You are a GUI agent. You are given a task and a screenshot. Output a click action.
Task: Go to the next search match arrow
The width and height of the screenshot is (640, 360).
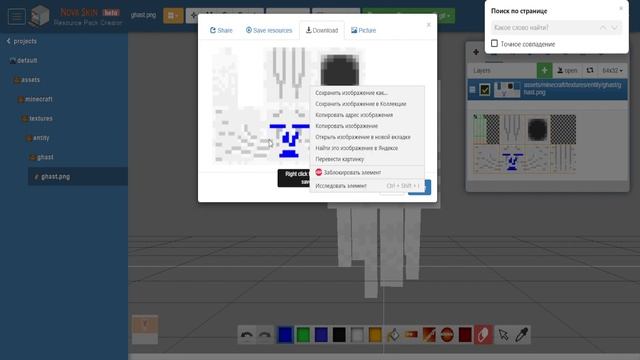(x=614, y=28)
